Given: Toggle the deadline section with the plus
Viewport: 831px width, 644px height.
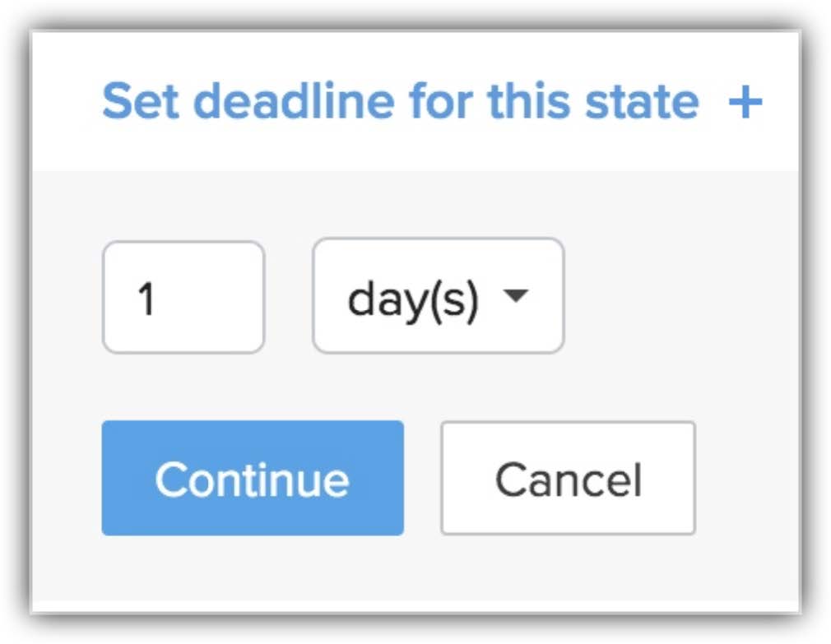Looking at the screenshot, I should [x=745, y=104].
